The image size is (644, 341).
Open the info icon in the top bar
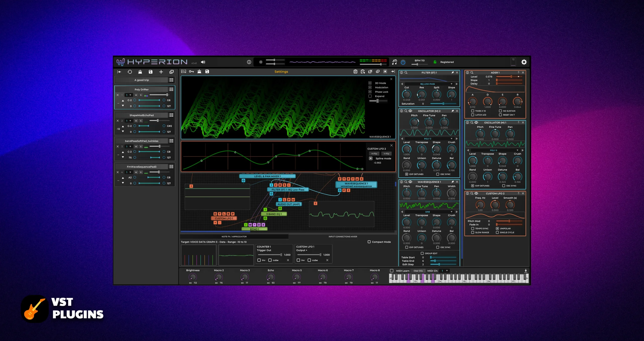click(x=249, y=62)
